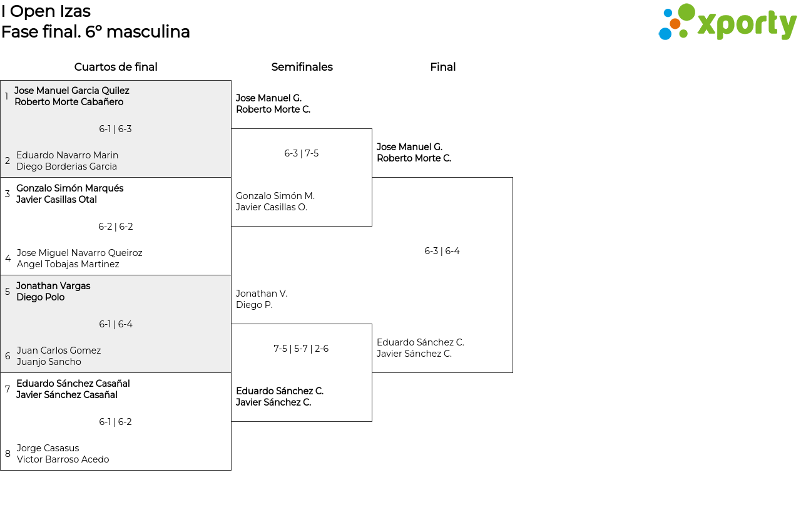The image size is (801, 532).
Task: Click the 7-5 | 5-7 | 2-6 semifinal score
Action: click(301, 349)
